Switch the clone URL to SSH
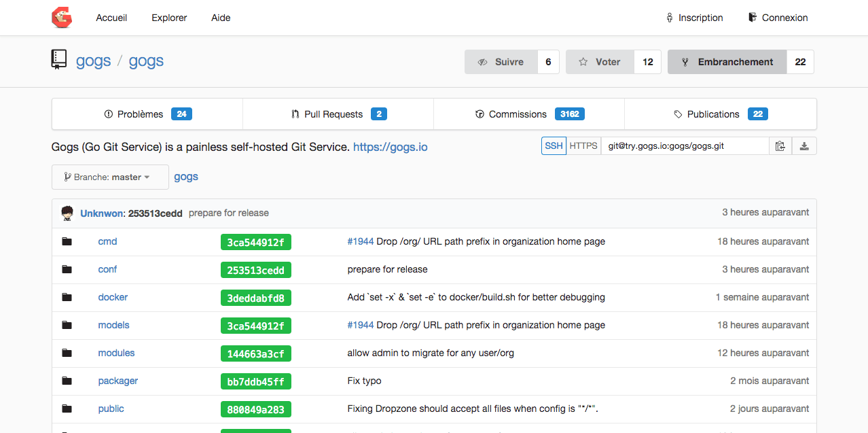The image size is (868, 433). [554, 145]
